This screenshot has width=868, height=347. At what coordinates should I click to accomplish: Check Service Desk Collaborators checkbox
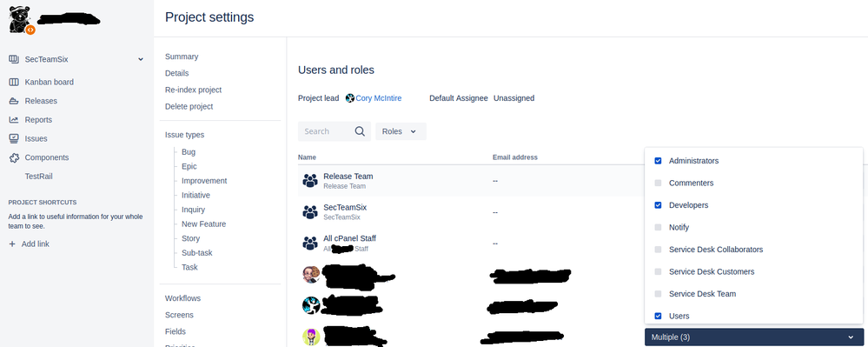tap(659, 250)
